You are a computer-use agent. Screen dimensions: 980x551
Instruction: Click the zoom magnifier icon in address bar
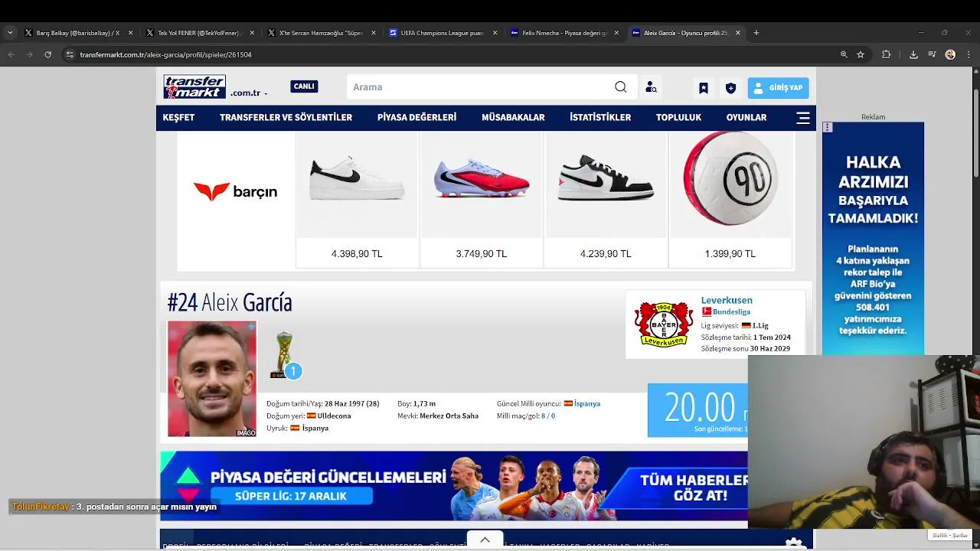click(844, 54)
